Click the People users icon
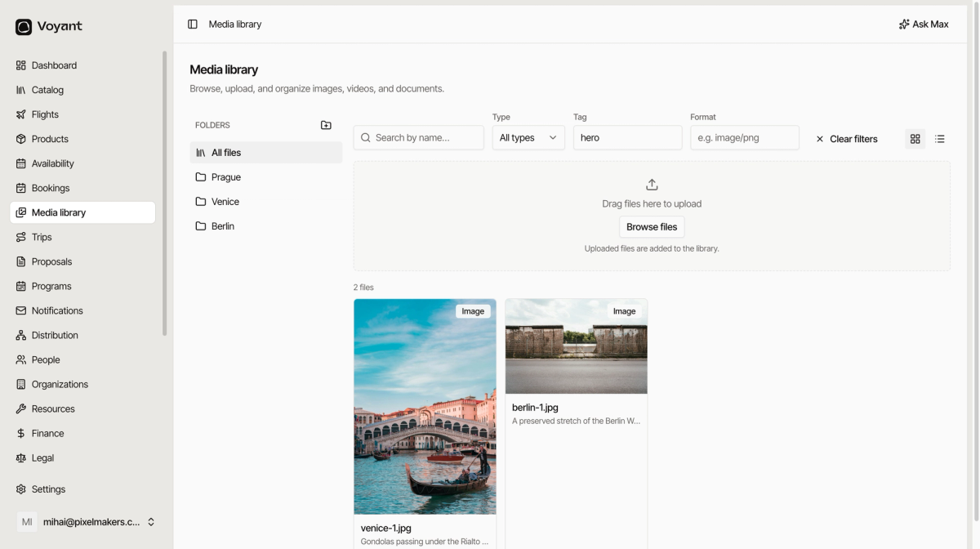 pyautogui.click(x=21, y=359)
